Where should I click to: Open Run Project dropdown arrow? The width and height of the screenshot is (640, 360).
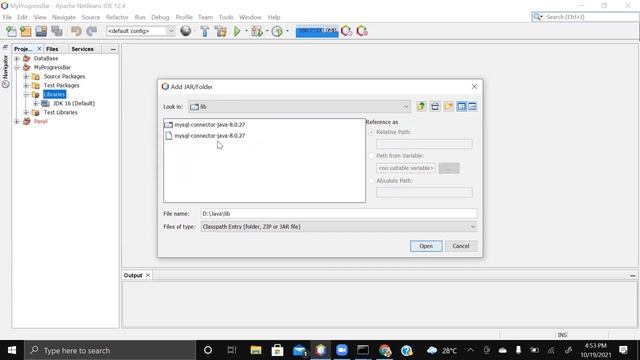pos(246,31)
